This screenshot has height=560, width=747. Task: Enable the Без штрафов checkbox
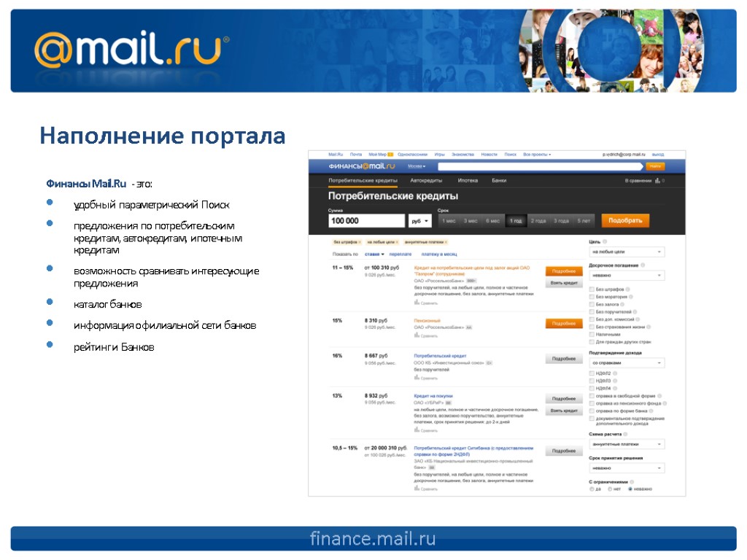click(x=592, y=289)
